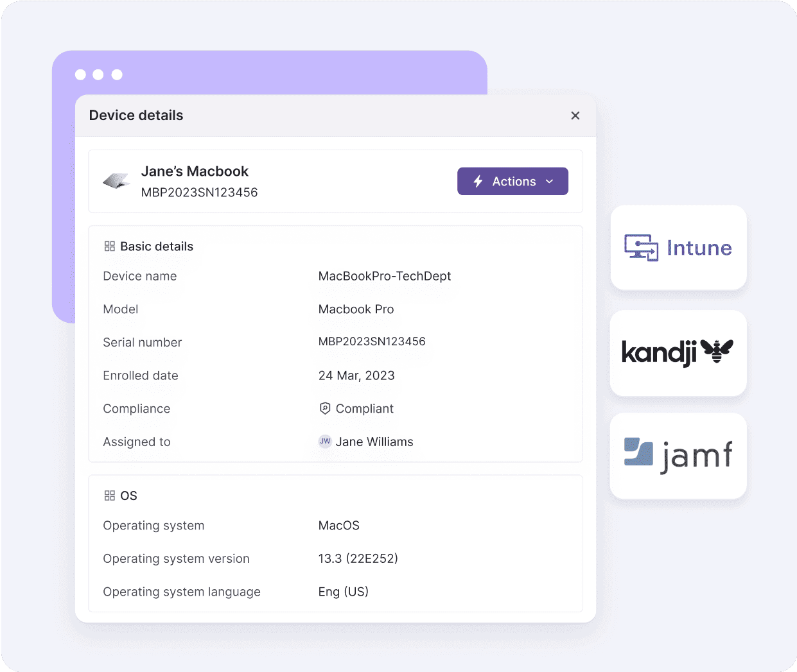
Task: Click the Basic details grid icon
Action: click(110, 246)
